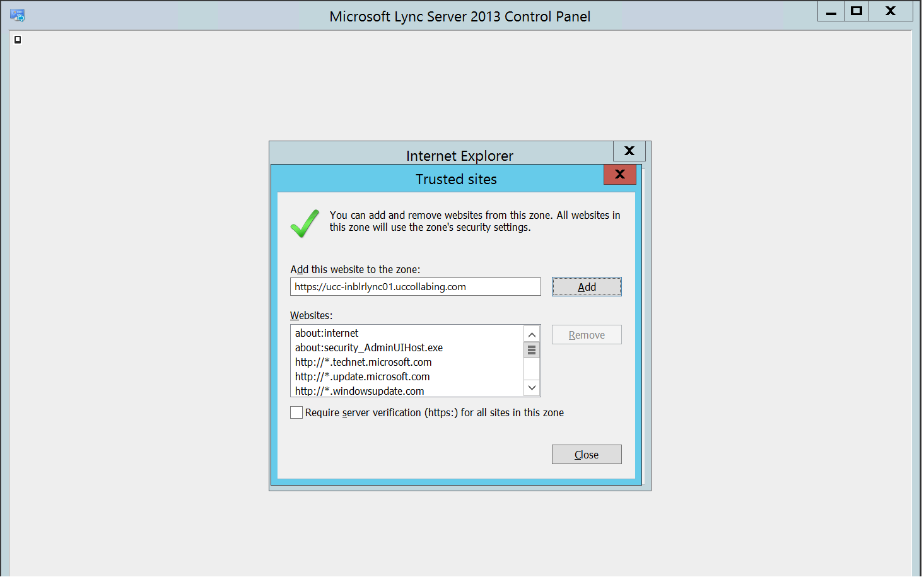Click the Add button for the website
The width and height of the screenshot is (924, 577).
click(587, 287)
